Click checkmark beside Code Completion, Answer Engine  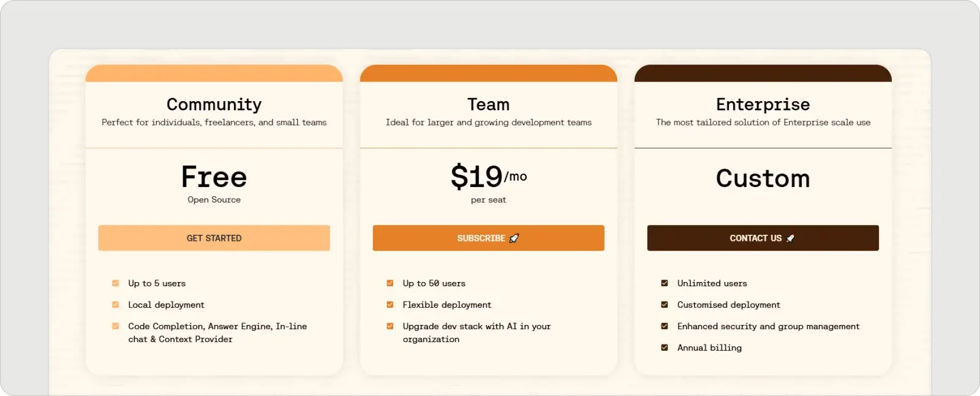[115, 326]
